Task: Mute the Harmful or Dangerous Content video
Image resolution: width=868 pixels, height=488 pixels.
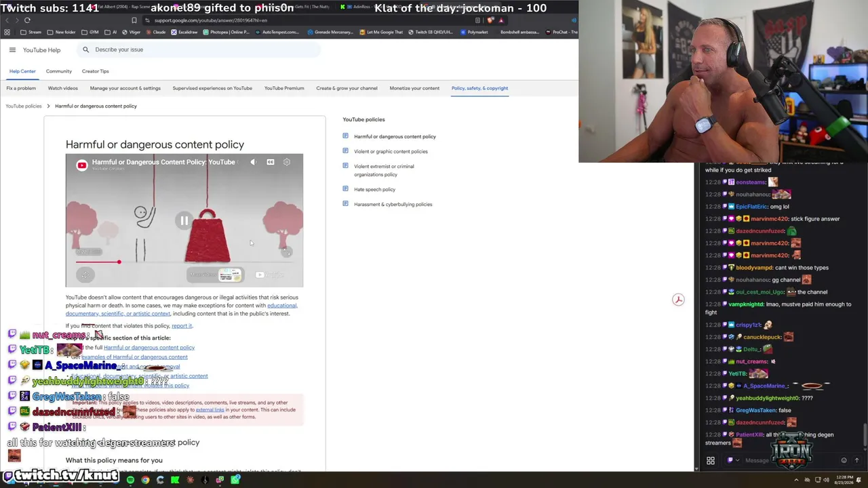Action: tap(253, 162)
